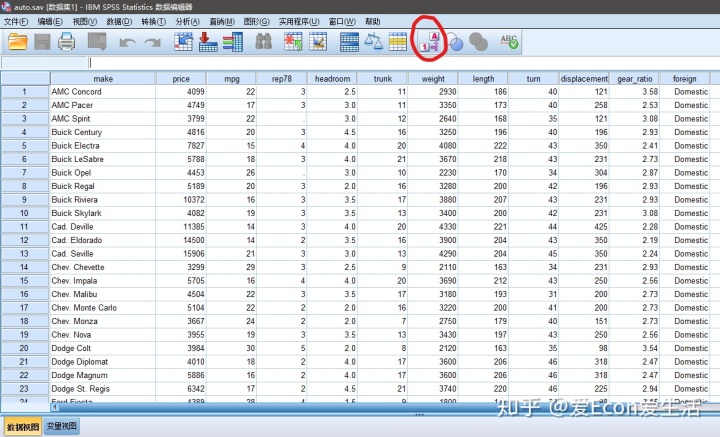The height and width of the screenshot is (437, 720).
Task: Redo the last undone action
Action: coord(152,43)
